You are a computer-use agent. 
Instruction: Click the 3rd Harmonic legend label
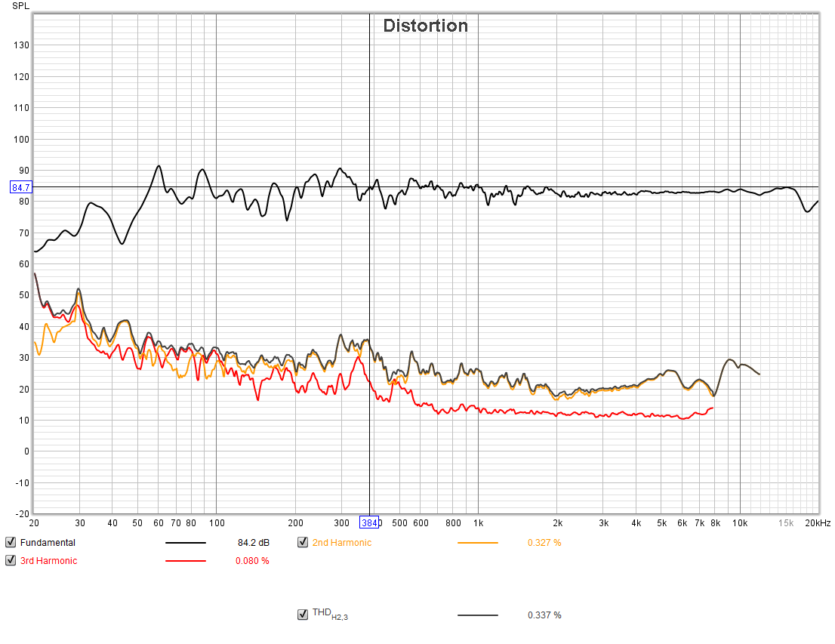(48, 561)
